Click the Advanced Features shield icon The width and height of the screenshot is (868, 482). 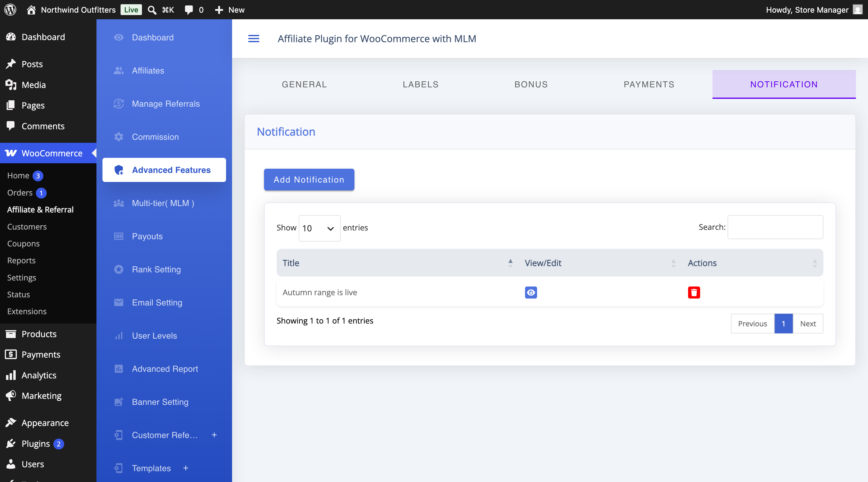click(x=119, y=170)
